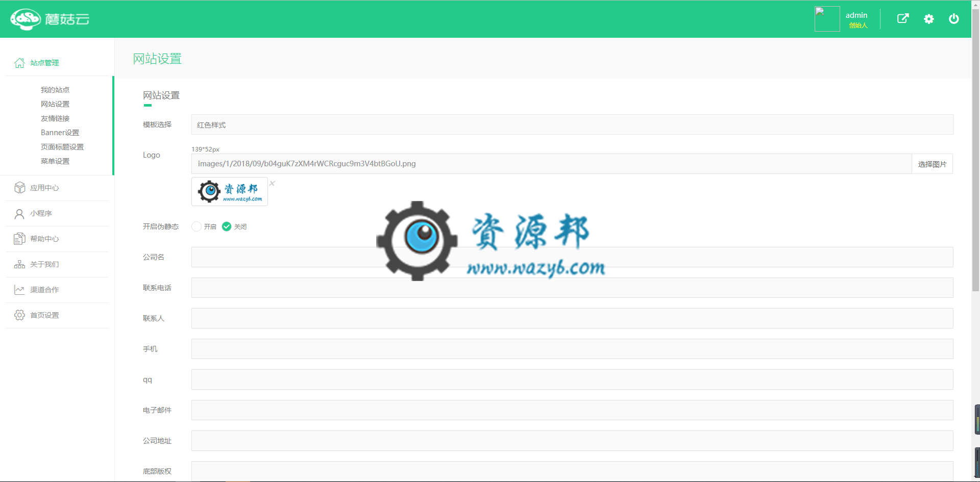Viewport: 980px width, 482px height.
Task: Click the admin avatar image
Action: [827, 19]
